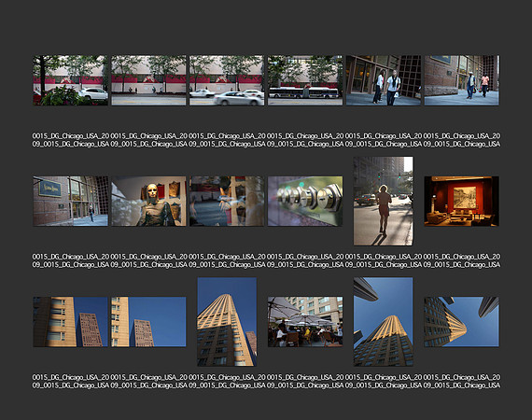Select thumbnail of window reflection with hand
Image resolution: width=532 pixels, height=420 pixels.
point(227,201)
